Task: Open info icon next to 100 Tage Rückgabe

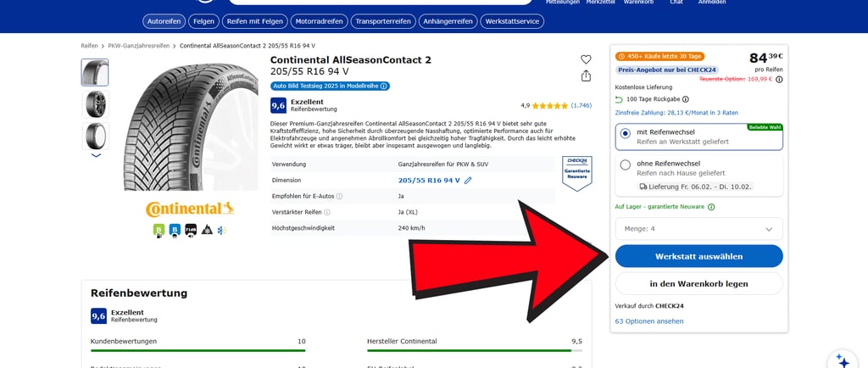Action: point(685,99)
